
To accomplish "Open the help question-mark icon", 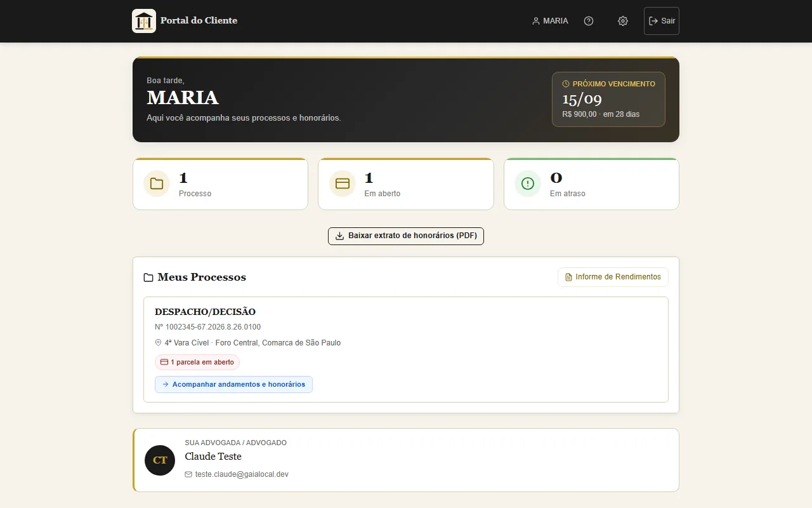I will click(x=589, y=21).
